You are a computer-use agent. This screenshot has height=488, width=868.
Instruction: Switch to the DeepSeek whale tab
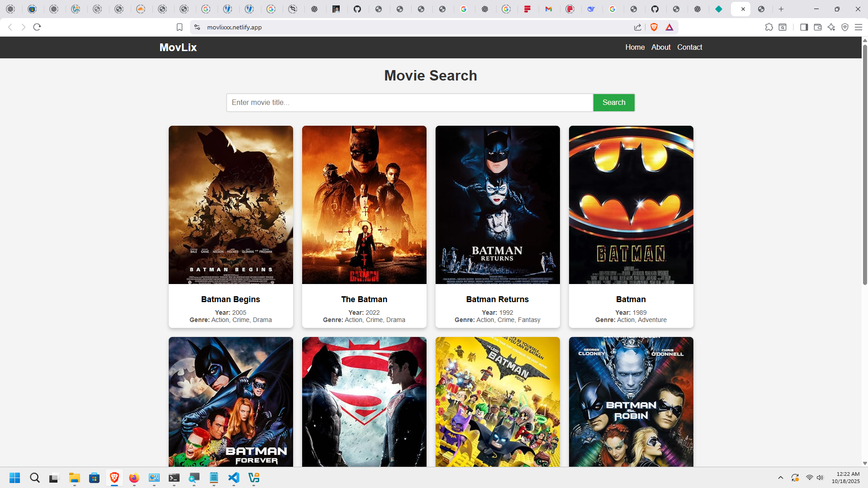click(x=591, y=9)
